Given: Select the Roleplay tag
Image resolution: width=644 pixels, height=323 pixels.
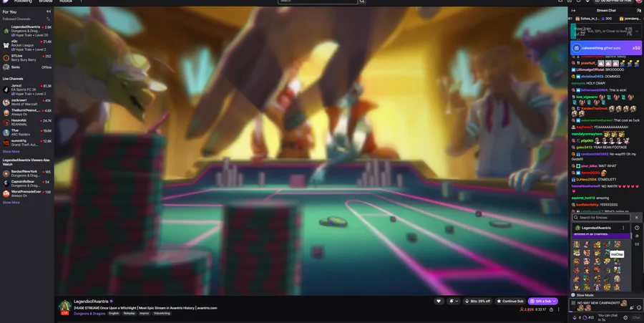Looking at the screenshot, I should (130, 313).
